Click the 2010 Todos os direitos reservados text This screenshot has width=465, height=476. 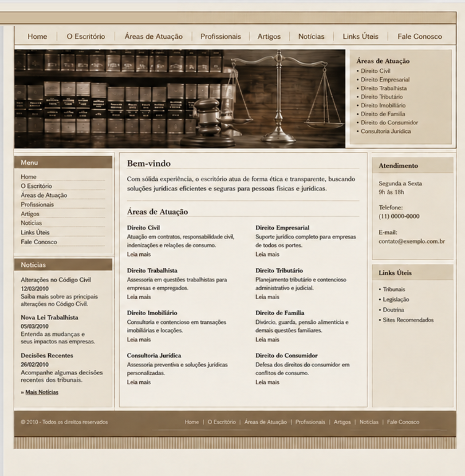[x=64, y=422]
